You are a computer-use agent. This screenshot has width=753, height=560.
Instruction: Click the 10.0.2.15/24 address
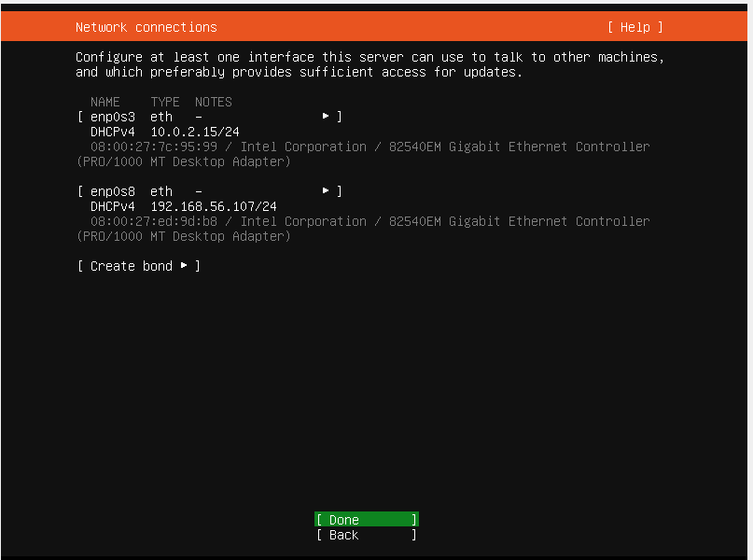click(195, 132)
